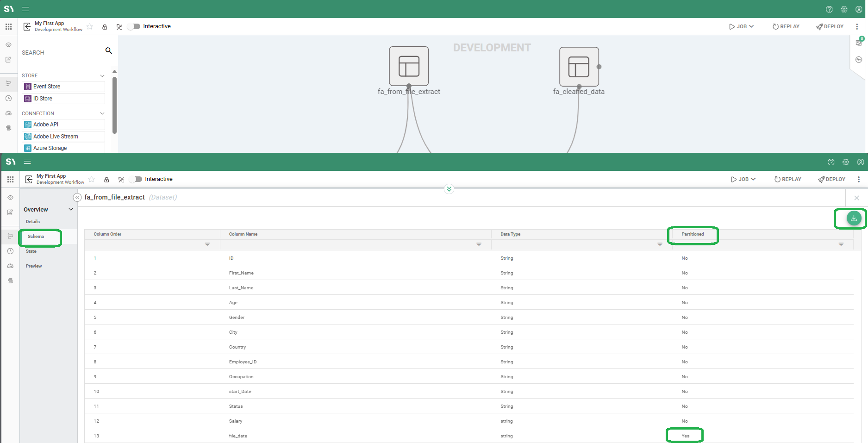Switch to the Preview tab
This screenshot has width=868, height=443.
click(x=34, y=266)
